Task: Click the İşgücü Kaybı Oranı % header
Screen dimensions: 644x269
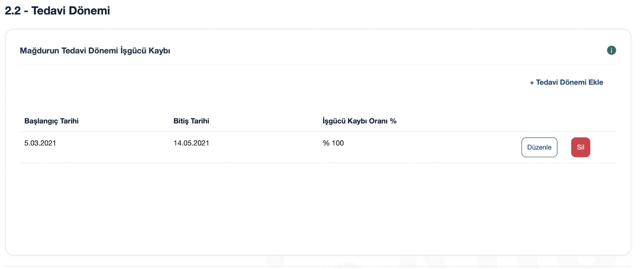Action: 360,121
